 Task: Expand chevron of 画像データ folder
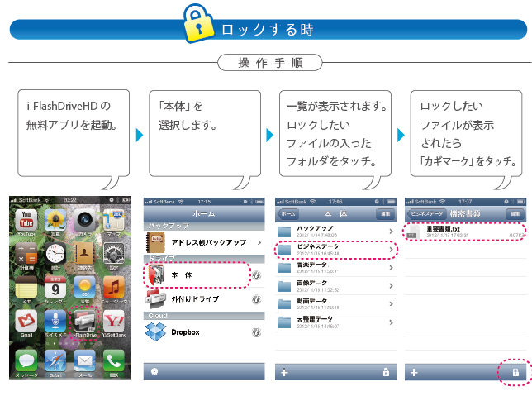click(x=391, y=286)
